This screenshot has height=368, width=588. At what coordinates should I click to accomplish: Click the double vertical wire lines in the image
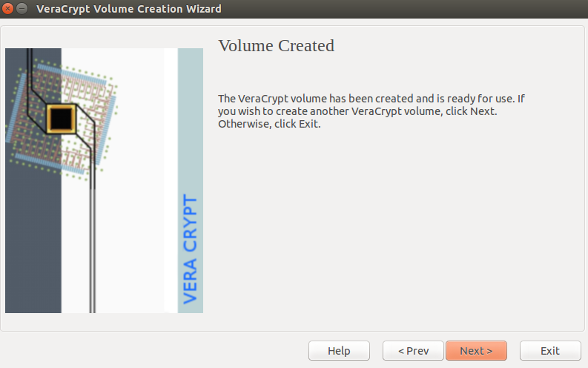click(x=92, y=249)
